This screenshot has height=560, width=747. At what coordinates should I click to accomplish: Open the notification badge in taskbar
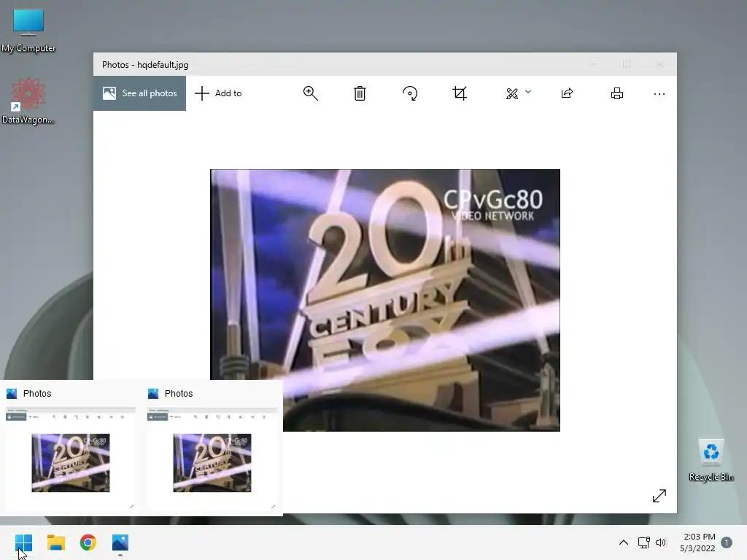click(727, 542)
